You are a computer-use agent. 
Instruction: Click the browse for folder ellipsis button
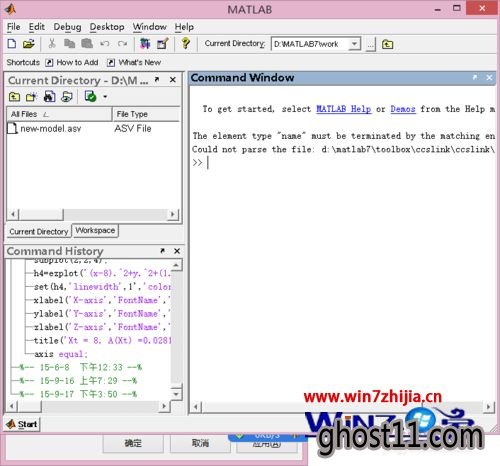(x=371, y=44)
